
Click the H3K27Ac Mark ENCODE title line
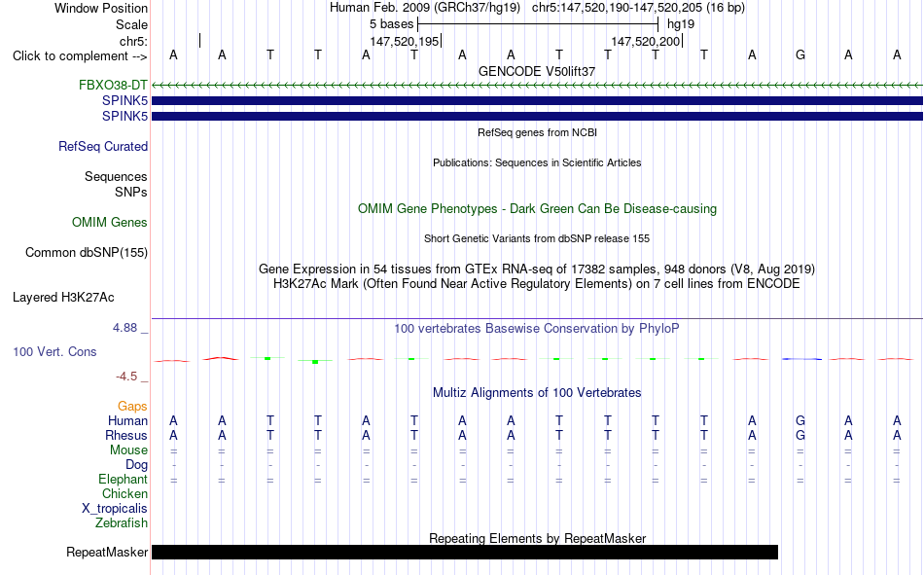[537, 284]
